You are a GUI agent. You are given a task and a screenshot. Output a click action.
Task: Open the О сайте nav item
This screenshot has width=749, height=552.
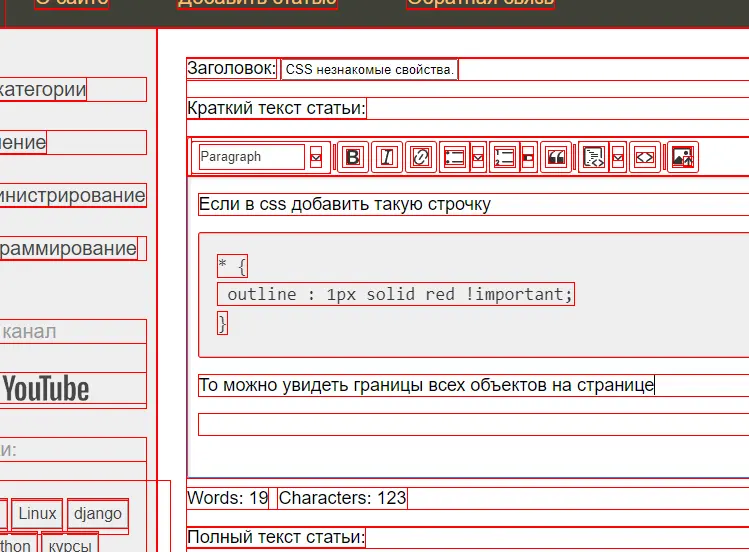click(72, 2)
